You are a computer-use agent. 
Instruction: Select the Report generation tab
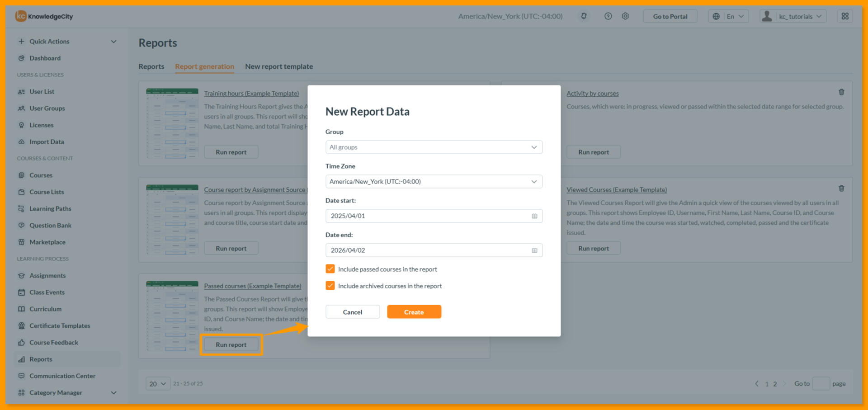click(204, 66)
